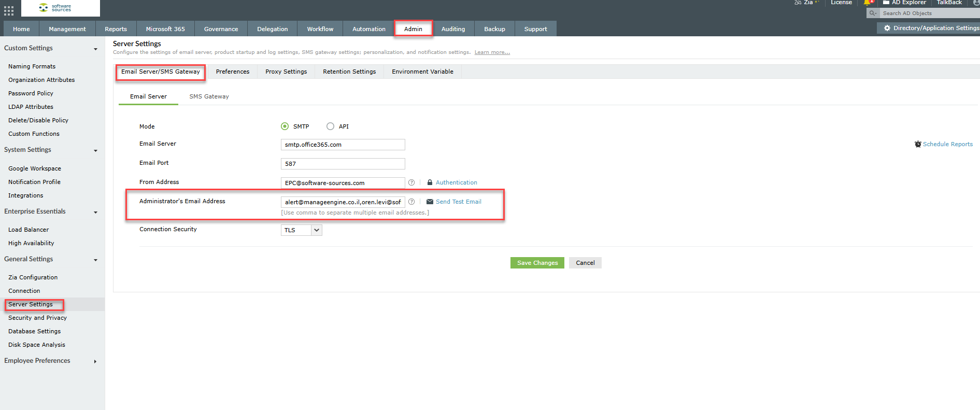Click the Send Test Email envelope icon

[430, 202]
